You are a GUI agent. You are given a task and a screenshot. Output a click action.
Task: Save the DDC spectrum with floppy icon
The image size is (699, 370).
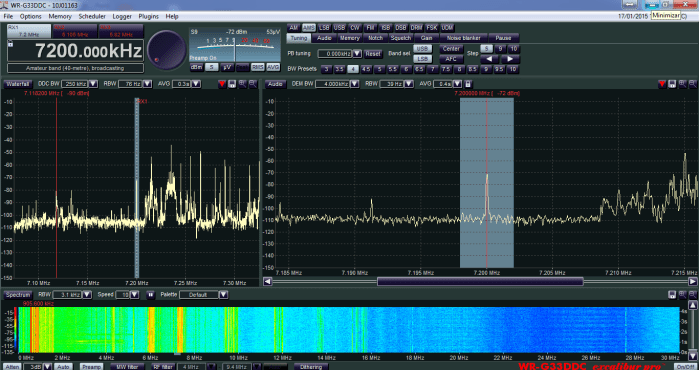(232, 84)
